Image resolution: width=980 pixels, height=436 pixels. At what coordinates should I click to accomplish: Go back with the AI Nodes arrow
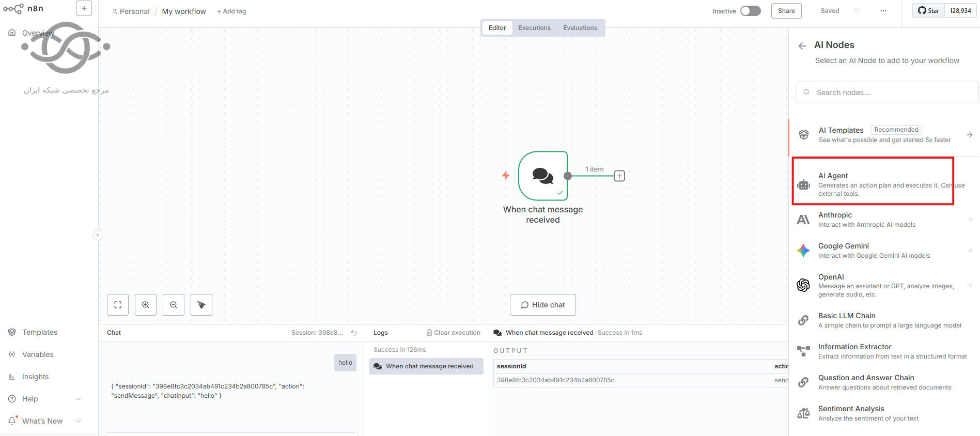coord(802,46)
